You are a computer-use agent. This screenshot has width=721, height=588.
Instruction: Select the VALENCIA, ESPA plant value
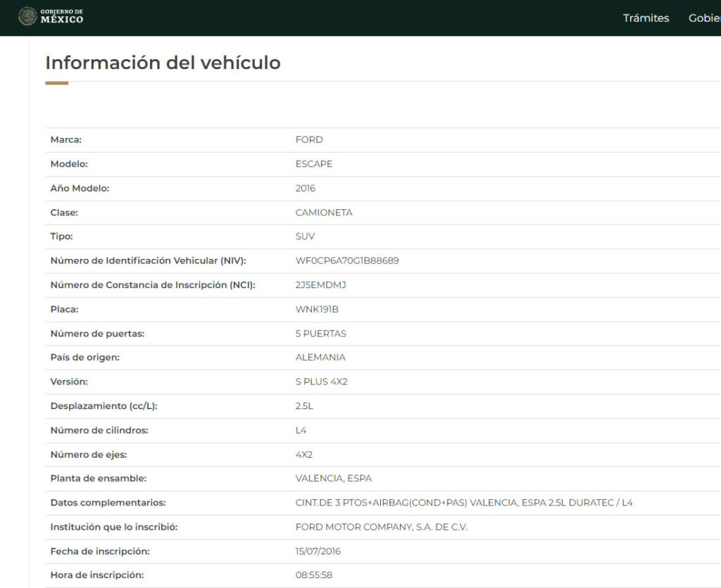[x=333, y=478]
